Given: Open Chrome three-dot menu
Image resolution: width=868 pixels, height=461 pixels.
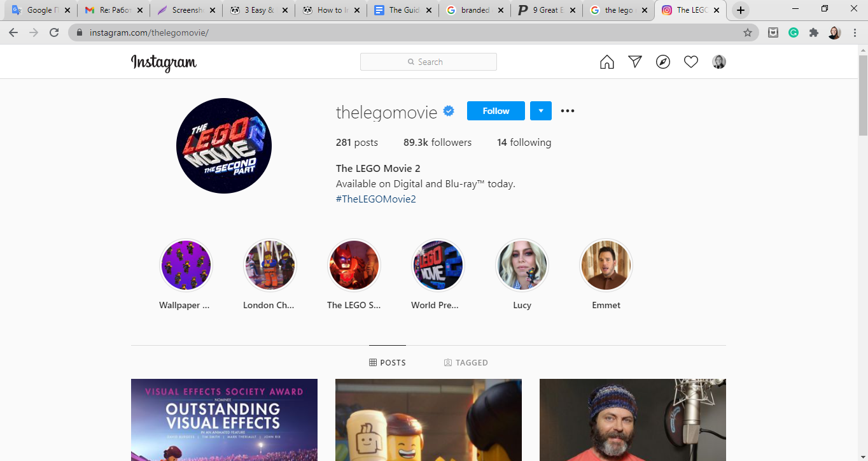Looking at the screenshot, I should coord(855,32).
